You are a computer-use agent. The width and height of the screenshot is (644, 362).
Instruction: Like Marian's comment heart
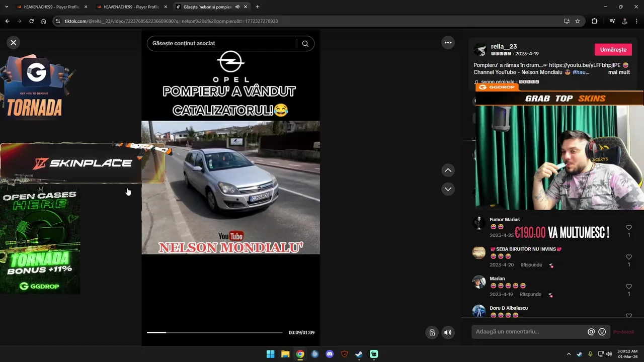(x=628, y=287)
